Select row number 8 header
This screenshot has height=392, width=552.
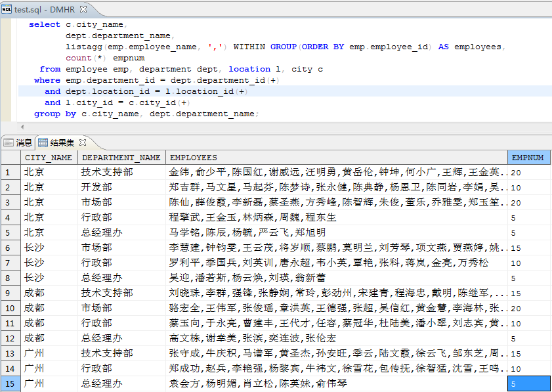pyautogui.click(x=10, y=278)
